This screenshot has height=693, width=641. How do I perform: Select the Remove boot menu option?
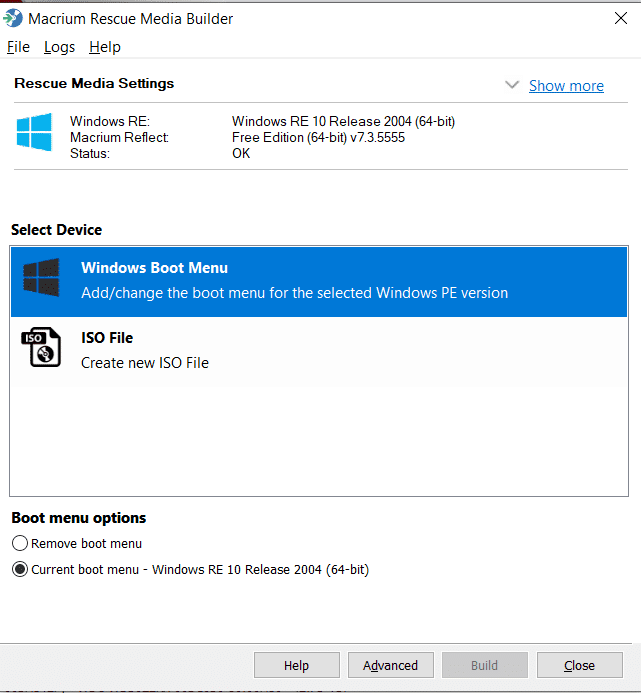click(19, 544)
